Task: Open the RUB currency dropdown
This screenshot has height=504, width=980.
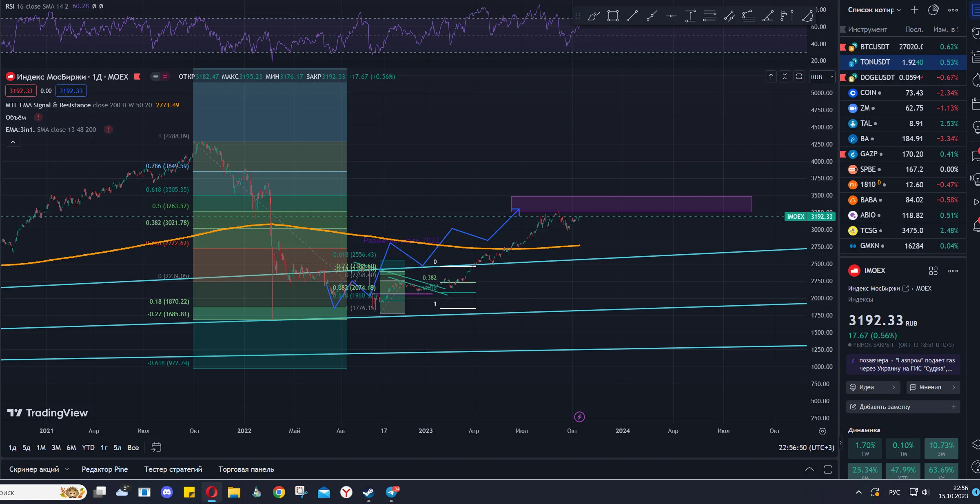Action: (822, 77)
